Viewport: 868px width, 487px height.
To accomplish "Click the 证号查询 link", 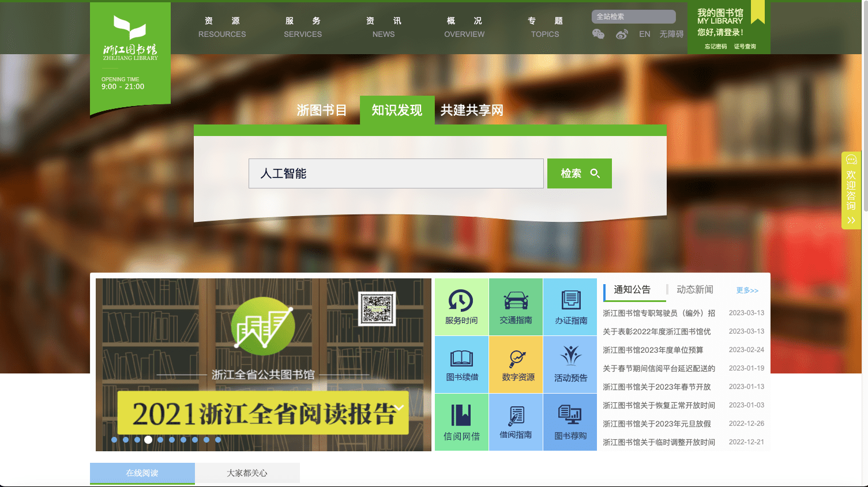I will click(x=745, y=47).
